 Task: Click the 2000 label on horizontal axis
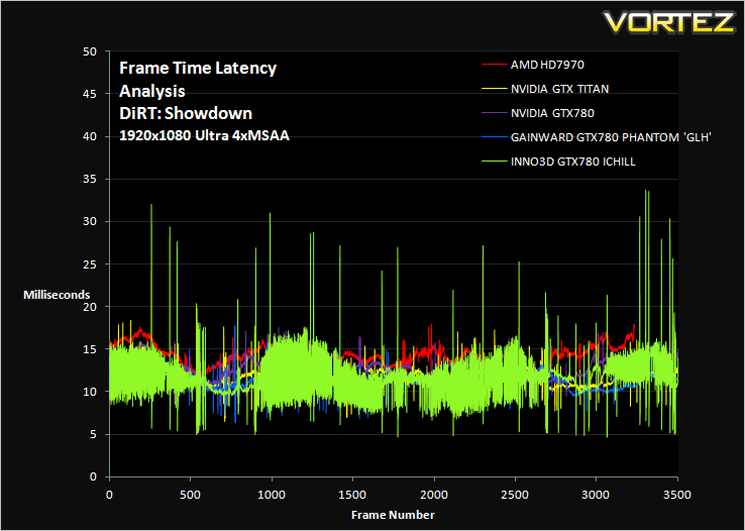coord(434,495)
